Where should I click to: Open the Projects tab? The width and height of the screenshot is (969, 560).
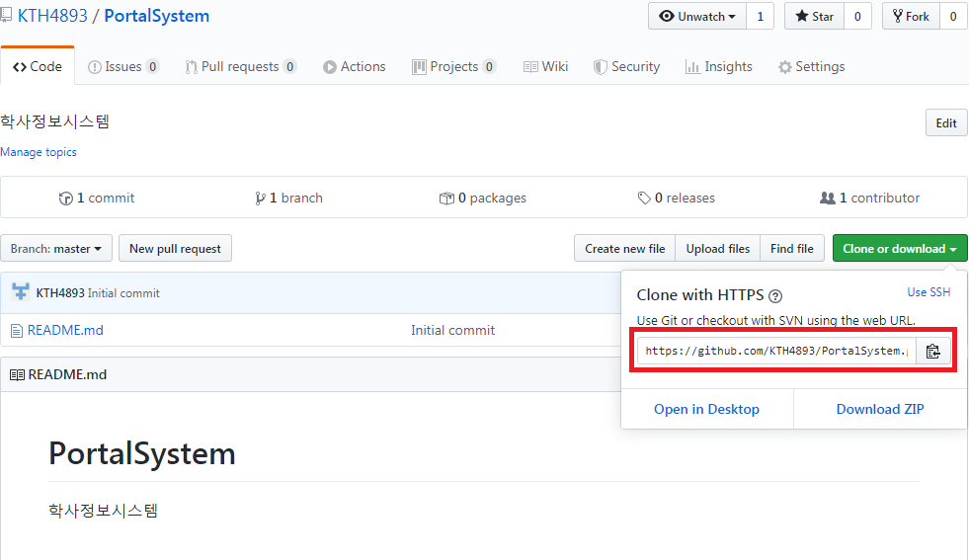(x=454, y=67)
